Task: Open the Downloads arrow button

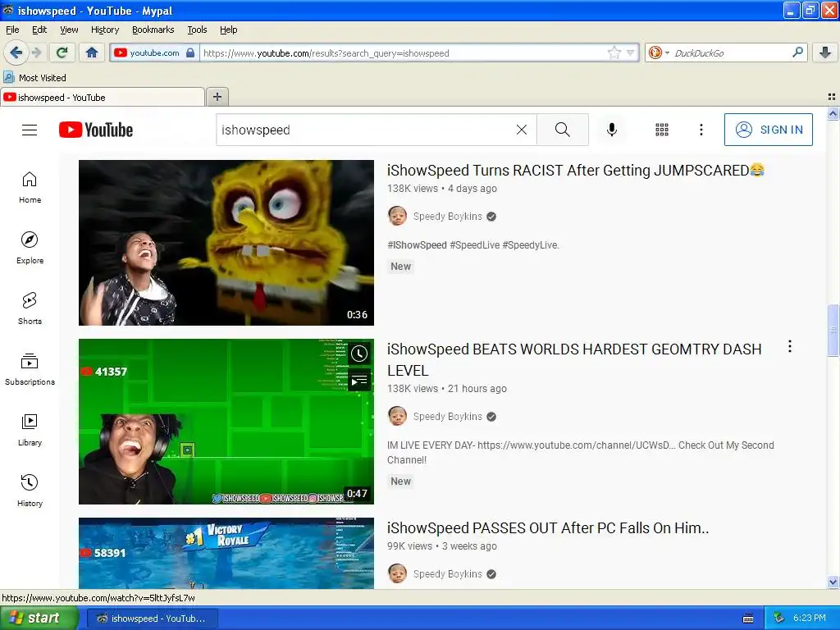Action: click(825, 52)
